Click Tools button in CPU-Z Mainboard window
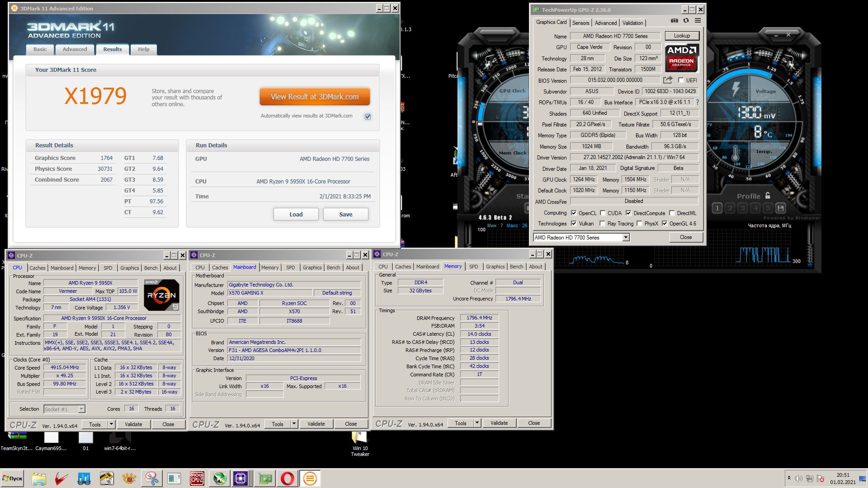The width and height of the screenshot is (868, 488). coord(278,424)
